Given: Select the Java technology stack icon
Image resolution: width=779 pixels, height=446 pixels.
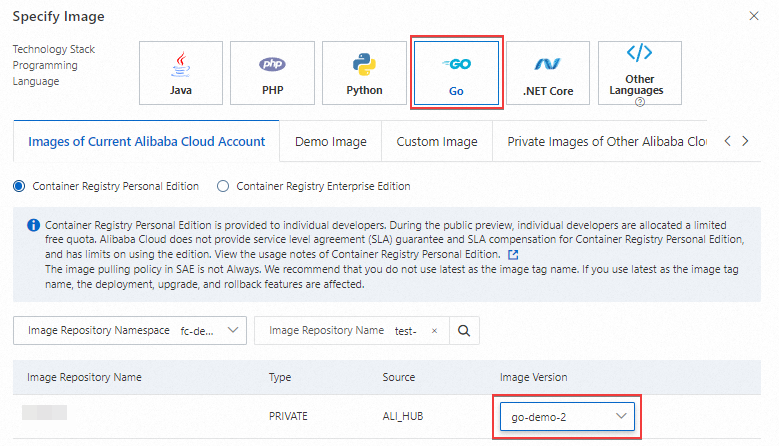Looking at the screenshot, I should (x=180, y=73).
